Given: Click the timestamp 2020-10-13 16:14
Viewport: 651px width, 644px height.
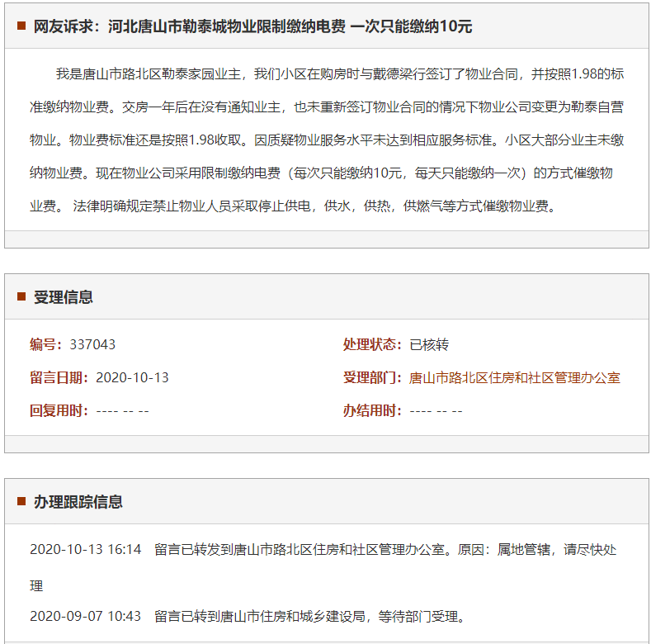Looking at the screenshot, I should [86, 549].
